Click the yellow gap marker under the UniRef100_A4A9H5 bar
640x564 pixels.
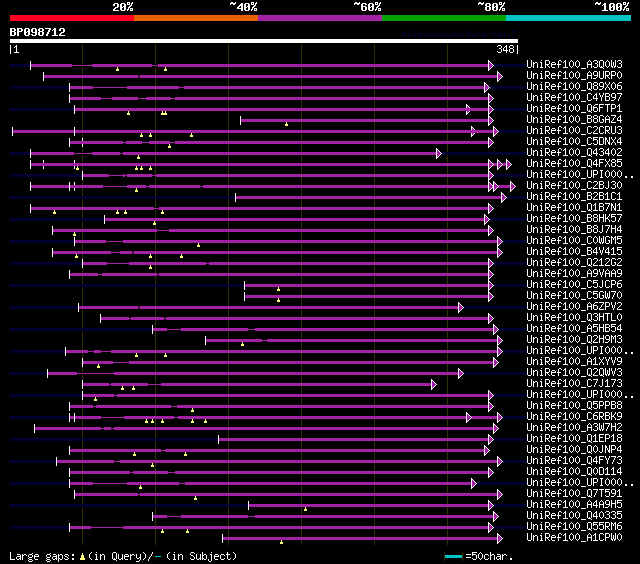(305, 509)
